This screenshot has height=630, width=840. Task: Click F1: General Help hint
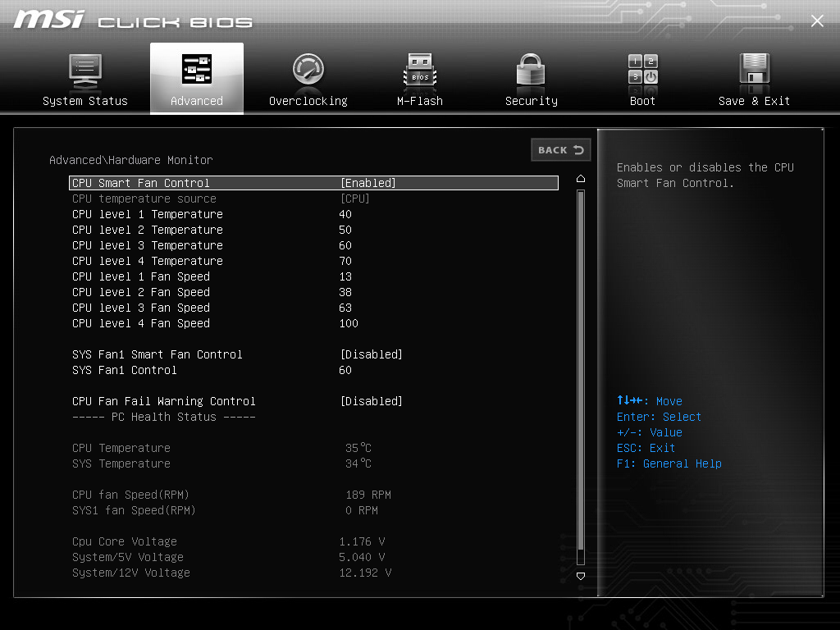669,463
